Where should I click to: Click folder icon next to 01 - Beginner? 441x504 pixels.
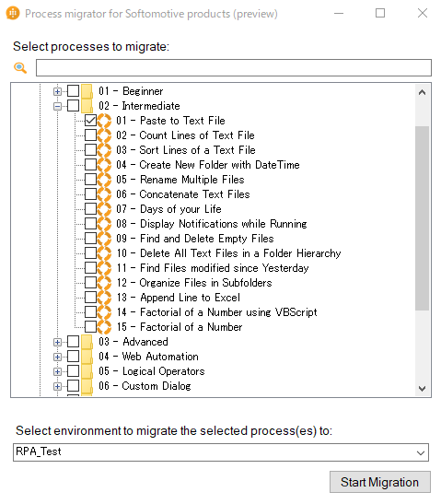click(x=87, y=91)
